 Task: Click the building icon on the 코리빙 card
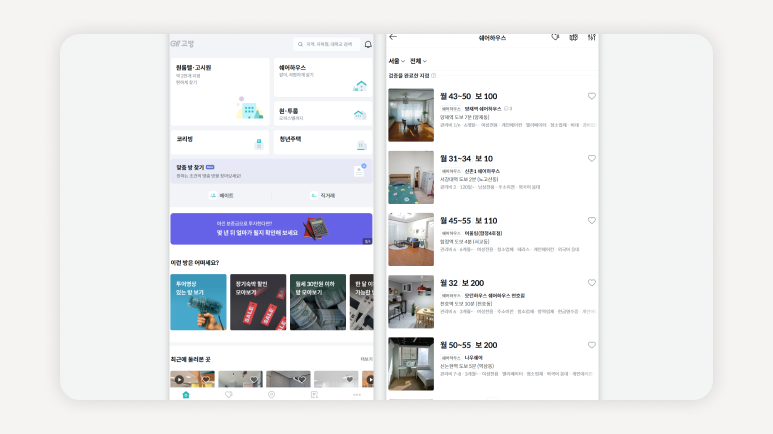point(259,144)
